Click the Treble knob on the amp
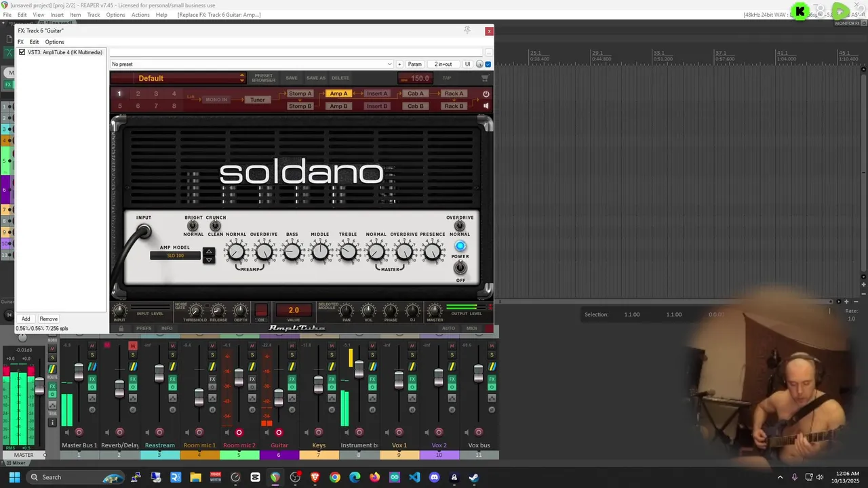 348,252
